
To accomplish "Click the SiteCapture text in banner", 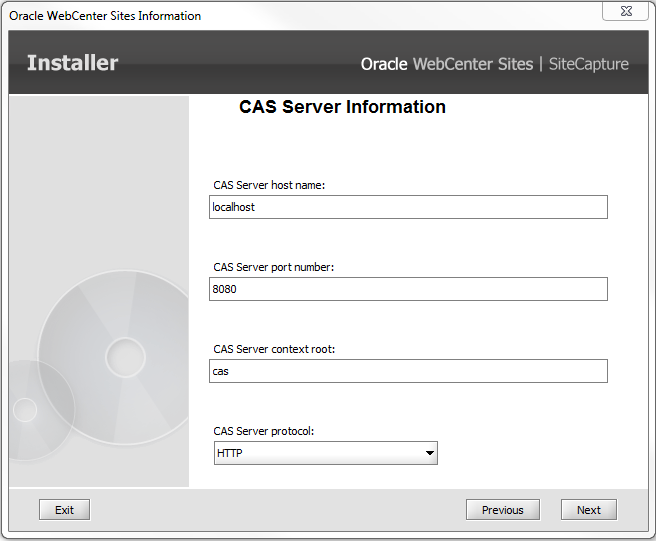I will pos(588,64).
